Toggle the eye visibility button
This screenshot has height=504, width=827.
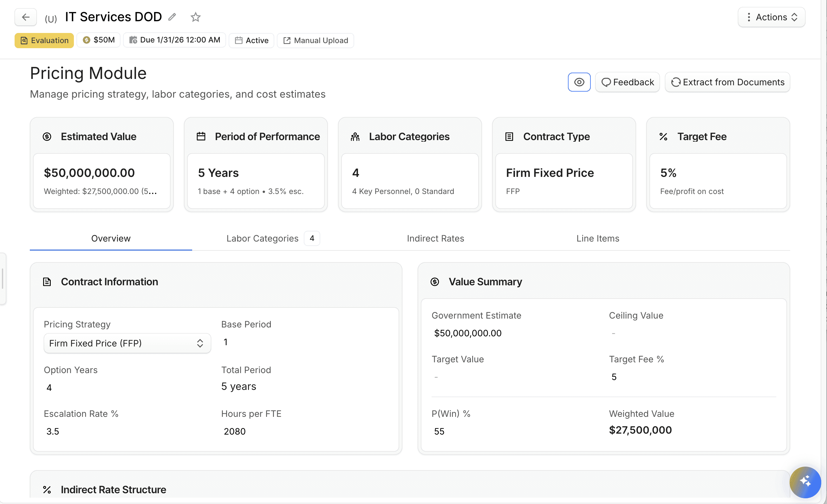tap(579, 82)
